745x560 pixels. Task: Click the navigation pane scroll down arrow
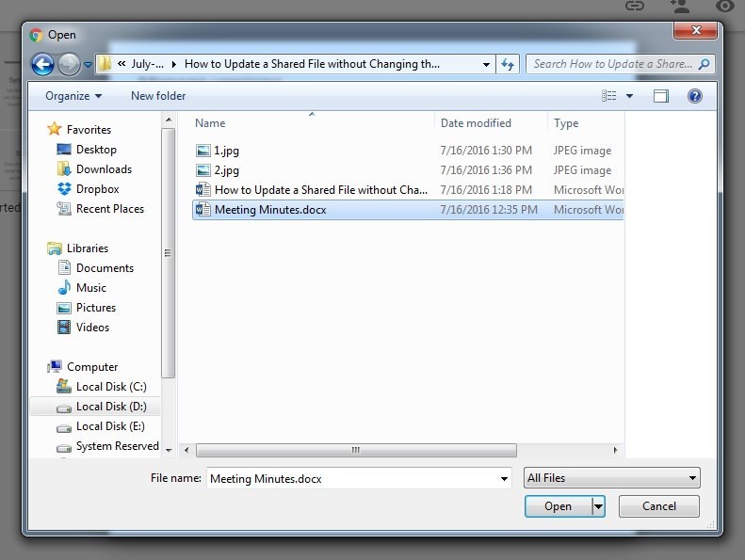tap(169, 450)
